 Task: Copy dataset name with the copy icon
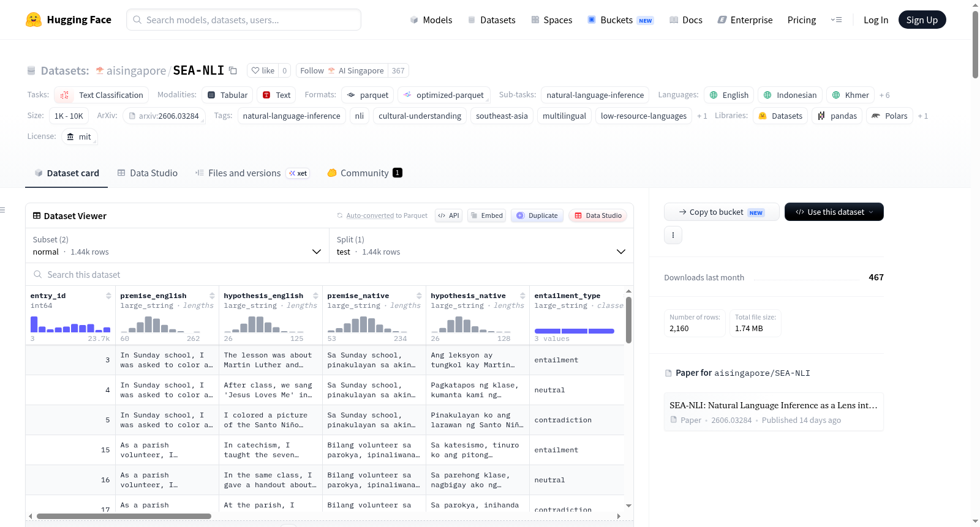click(233, 70)
